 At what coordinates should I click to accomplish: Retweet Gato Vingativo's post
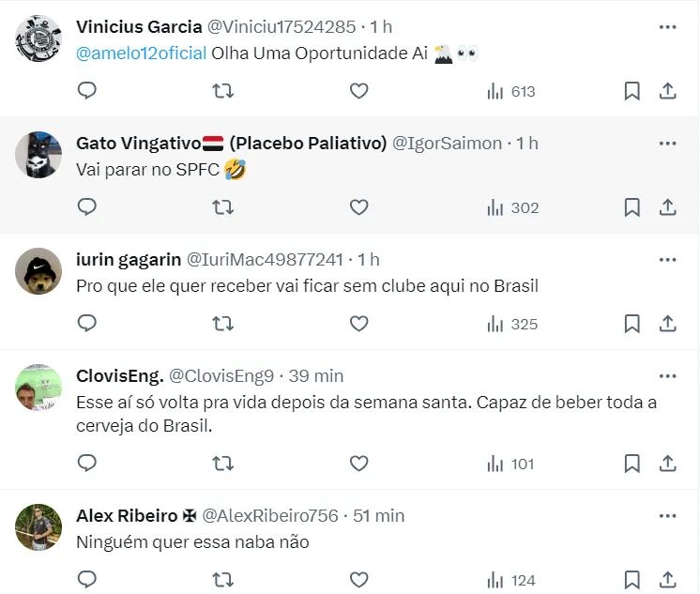[x=222, y=207]
